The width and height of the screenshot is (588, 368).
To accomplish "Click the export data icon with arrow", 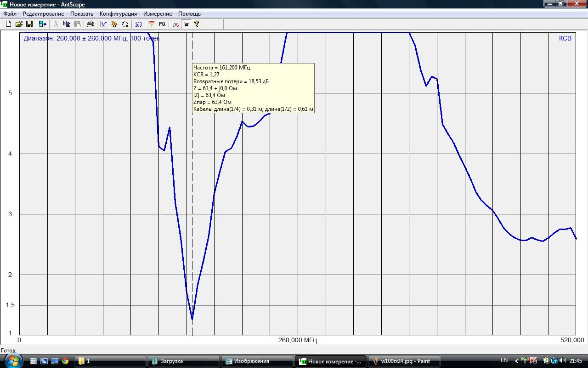I will click(x=43, y=24).
